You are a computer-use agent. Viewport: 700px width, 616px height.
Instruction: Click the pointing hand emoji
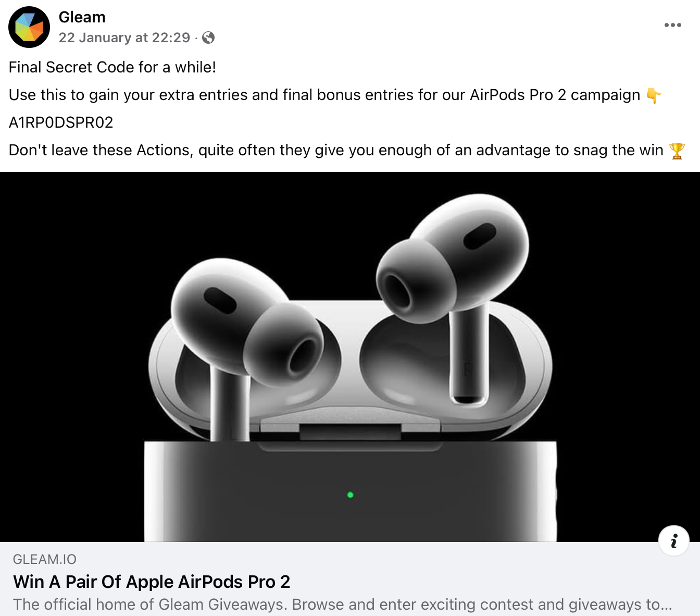click(x=654, y=95)
